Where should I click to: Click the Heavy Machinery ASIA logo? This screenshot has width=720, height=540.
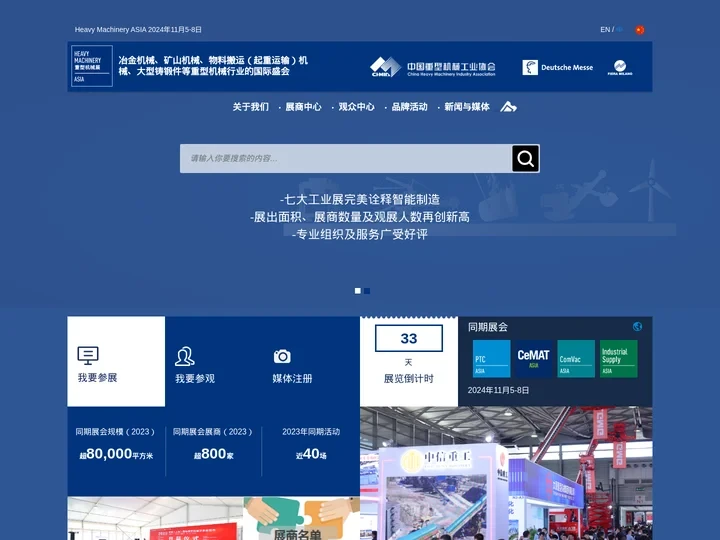pyautogui.click(x=92, y=66)
